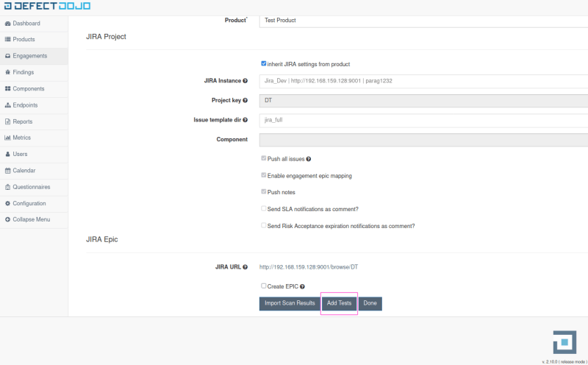
Task: Click the DefectDojo logo in header
Action: [x=47, y=6]
